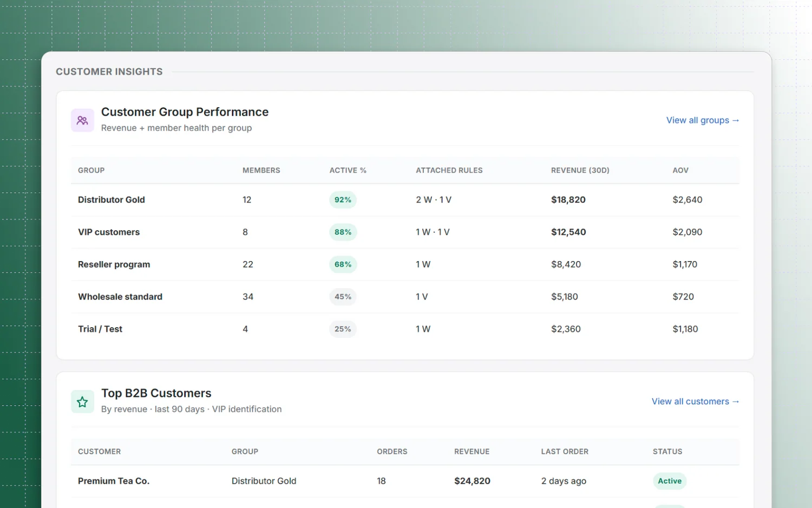Click the ORDERS column header
The height and width of the screenshot is (508, 812).
392,452
